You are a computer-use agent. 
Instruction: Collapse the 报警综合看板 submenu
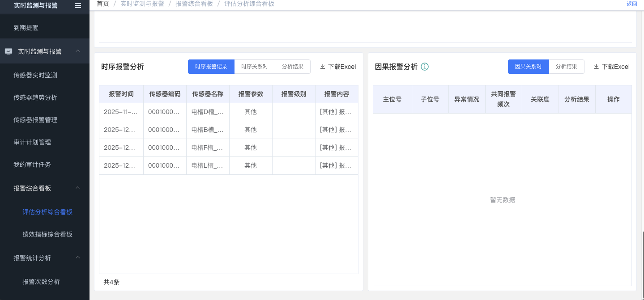coord(78,188)
